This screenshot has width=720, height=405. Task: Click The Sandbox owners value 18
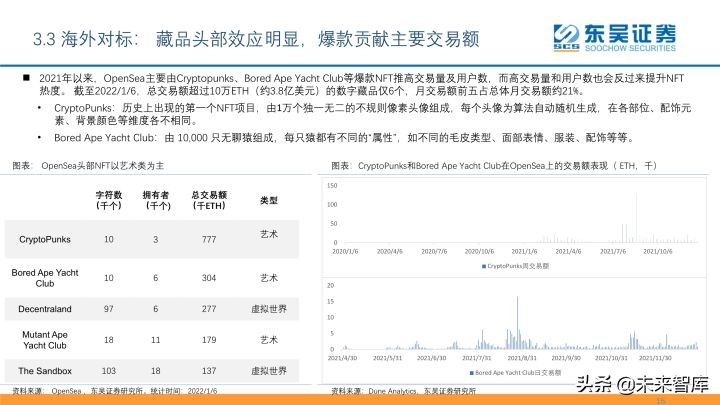pyautogui.click(x=156, y=371)
